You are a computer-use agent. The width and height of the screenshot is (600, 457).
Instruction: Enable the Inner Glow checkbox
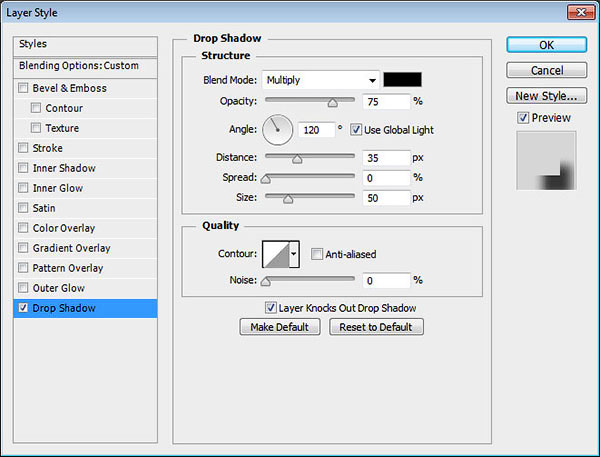coord(23,188)
